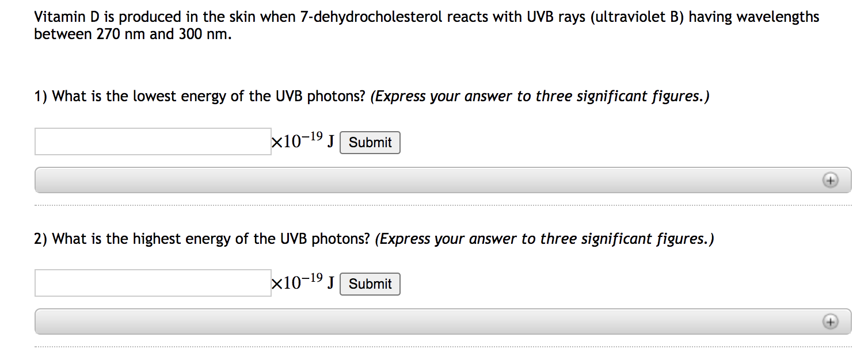
Task: Click the plus icon under question 2
Action: (829, 322)
